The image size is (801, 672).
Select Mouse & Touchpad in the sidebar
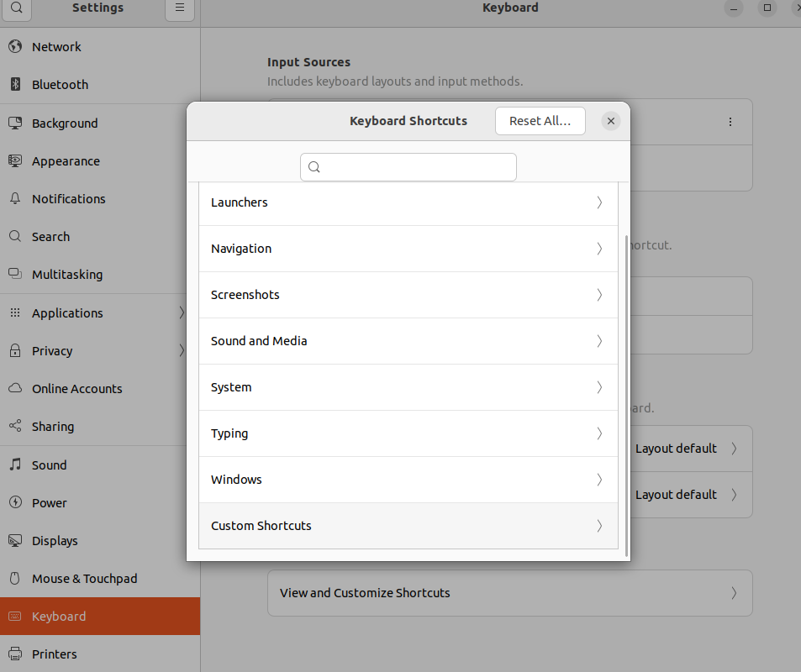pos(100,578)
